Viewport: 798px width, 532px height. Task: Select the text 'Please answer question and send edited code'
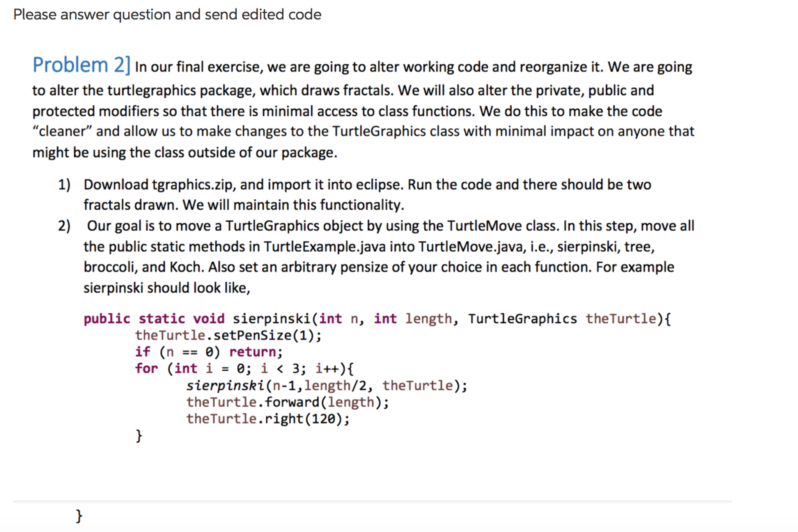coord(167,14)
